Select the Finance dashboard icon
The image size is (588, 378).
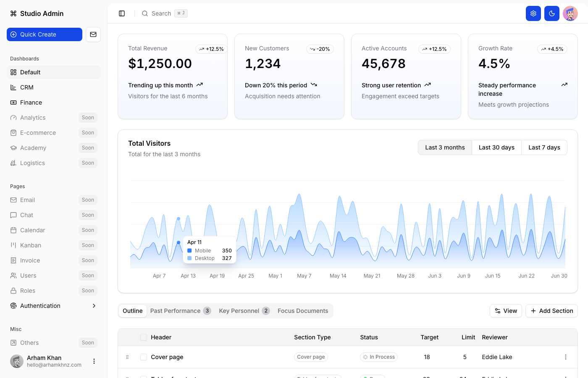tap(14, 102)
